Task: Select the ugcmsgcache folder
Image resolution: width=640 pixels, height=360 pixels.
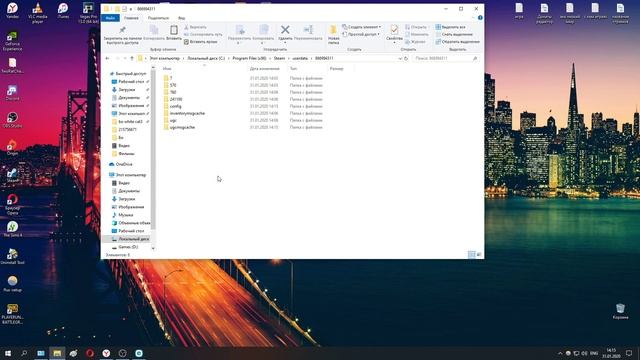Action: coord(182,127)
